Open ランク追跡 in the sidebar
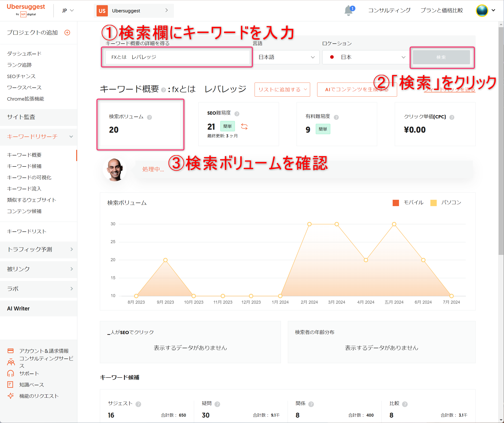Viewport: 504px width, 423px height. coord(19,65)
